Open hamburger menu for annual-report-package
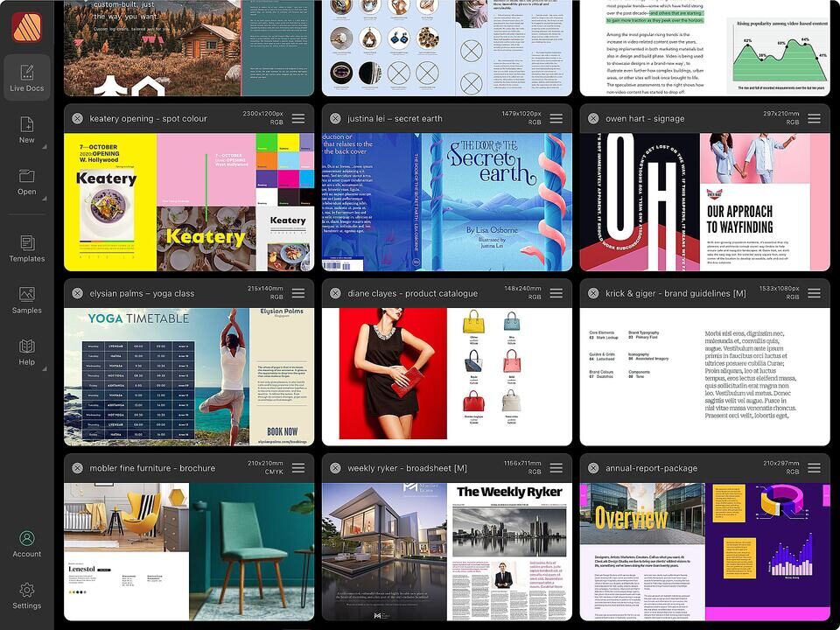This screenshot has height=630, width=840. tap(815, 469)
